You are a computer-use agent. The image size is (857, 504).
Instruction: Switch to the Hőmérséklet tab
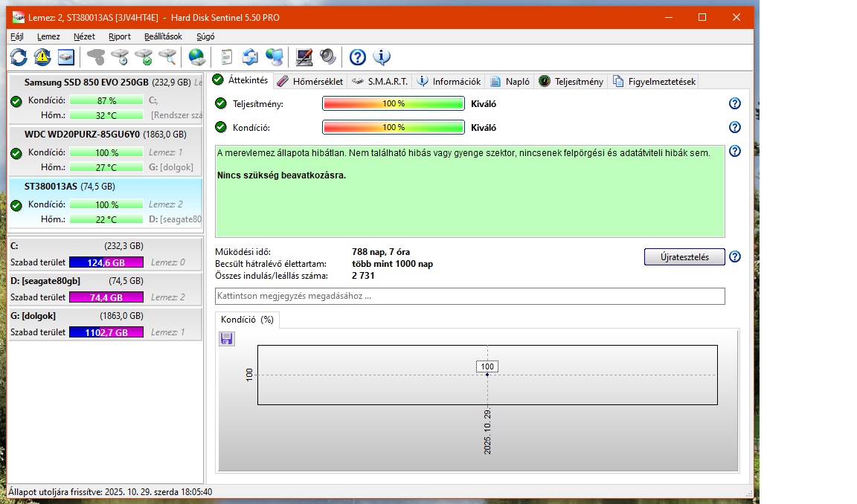[x=310, y=82]
